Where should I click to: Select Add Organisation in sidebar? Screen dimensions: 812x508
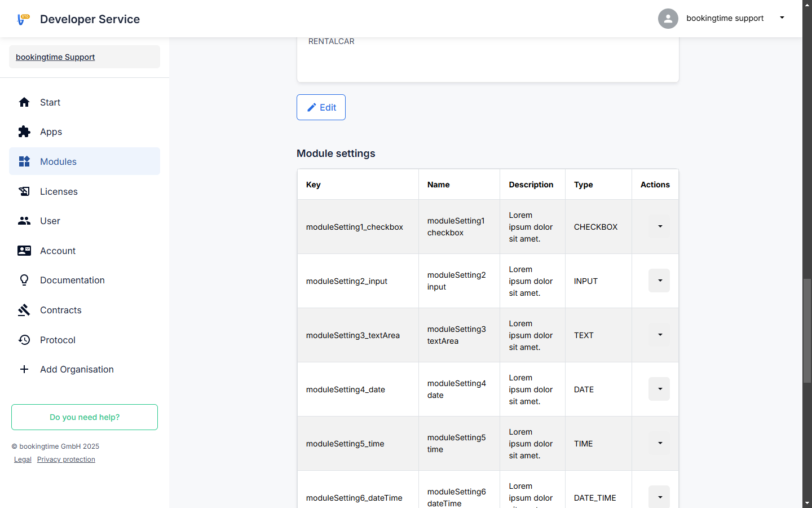85,369
